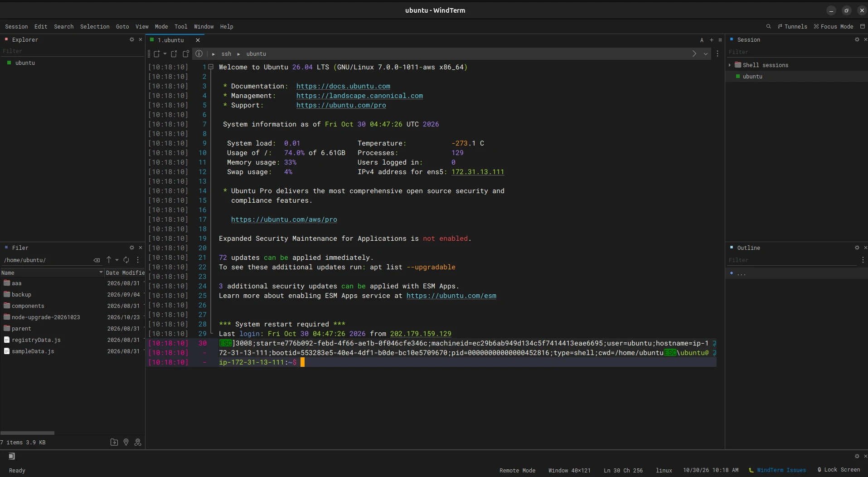The height and width of the screenshot is (477, 868).
Task: Open the WindTerm Issues link
Action: 777,470
